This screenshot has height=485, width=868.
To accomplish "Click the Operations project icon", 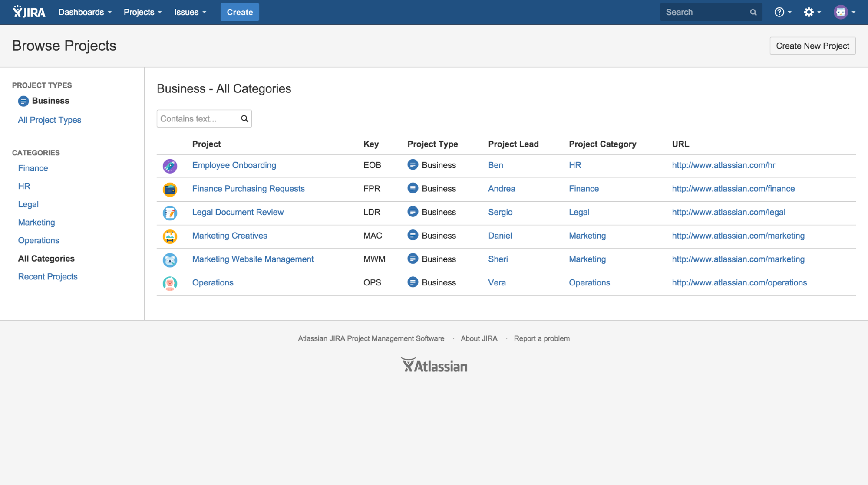I will tap(169, 282).
